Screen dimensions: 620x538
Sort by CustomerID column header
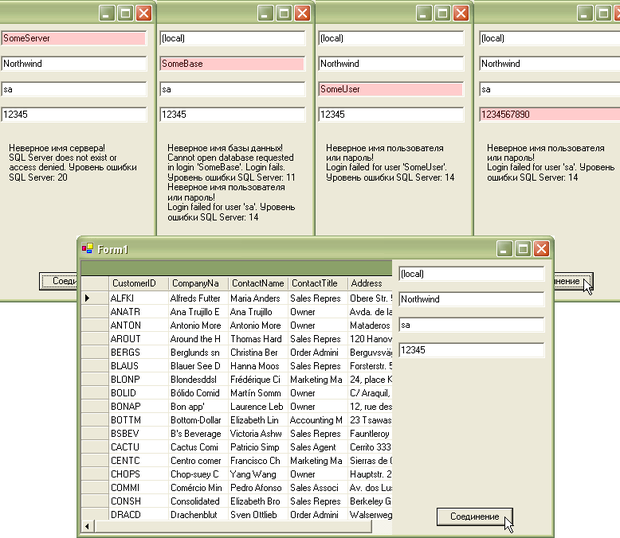coord(138,283)
